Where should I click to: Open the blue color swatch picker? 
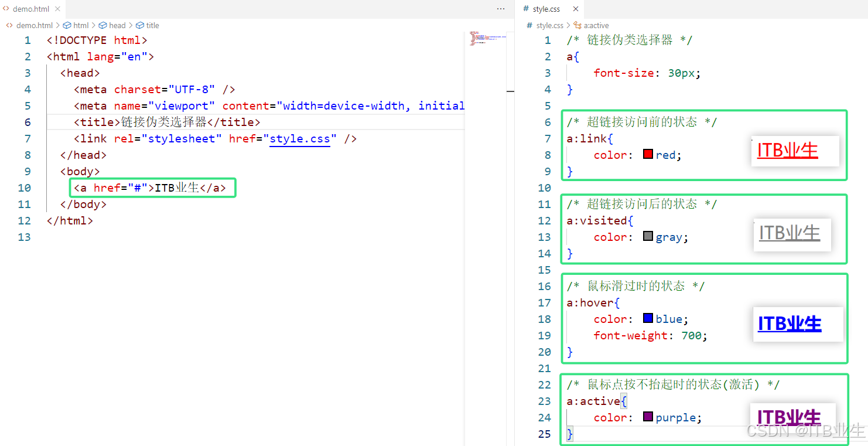[x=648, y=318]
